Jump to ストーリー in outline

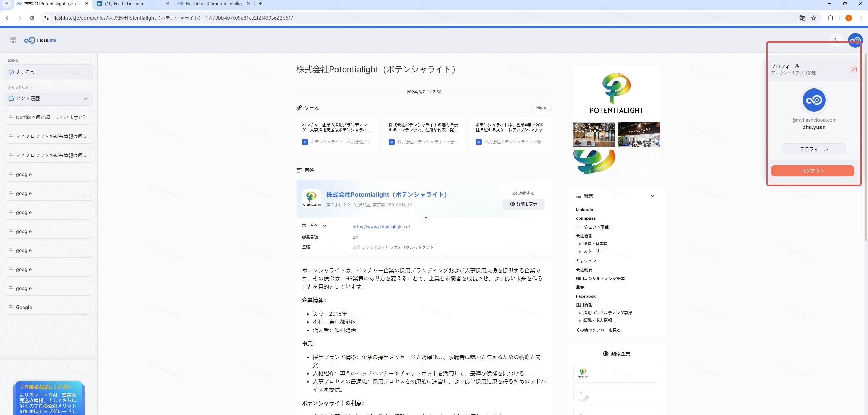click(x=593, y=251)
